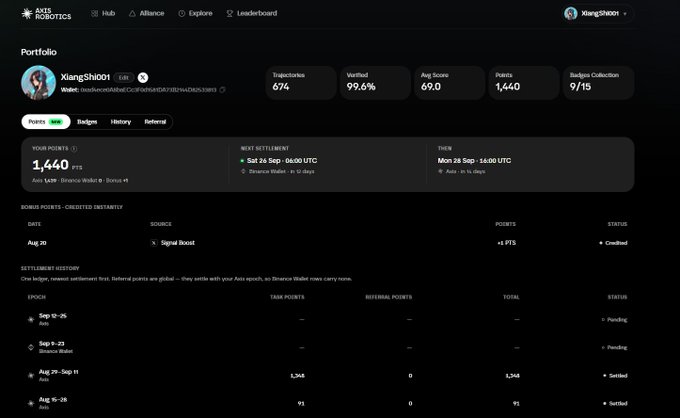Open the linked X account icon
This screenshot has height=418, width=680.
click(143, 78)
